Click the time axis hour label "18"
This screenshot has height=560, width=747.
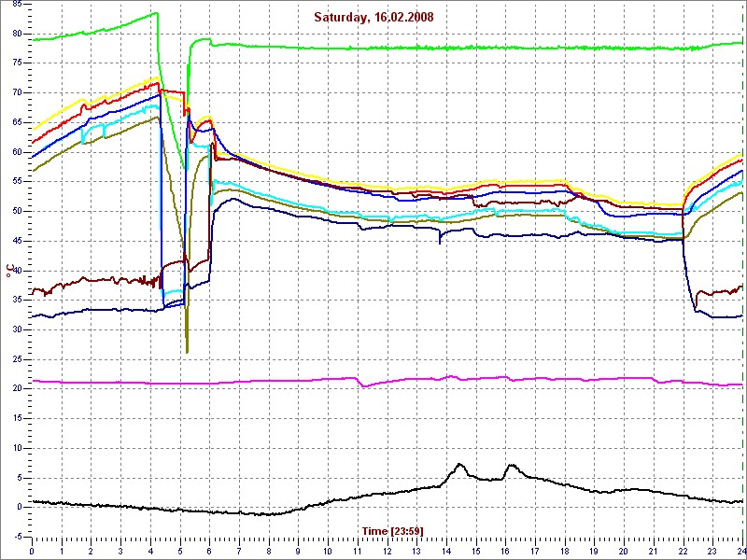coord(565,550)
